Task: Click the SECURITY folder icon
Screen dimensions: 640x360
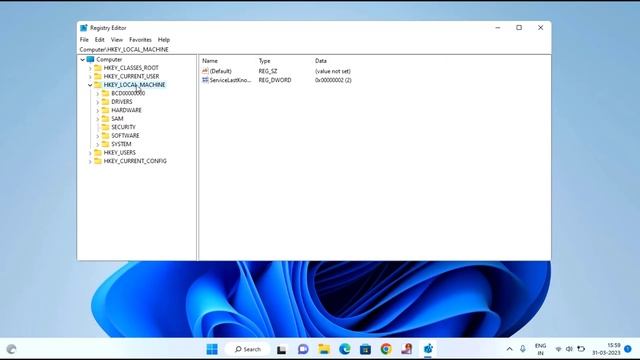Action: tap(105, 127)
